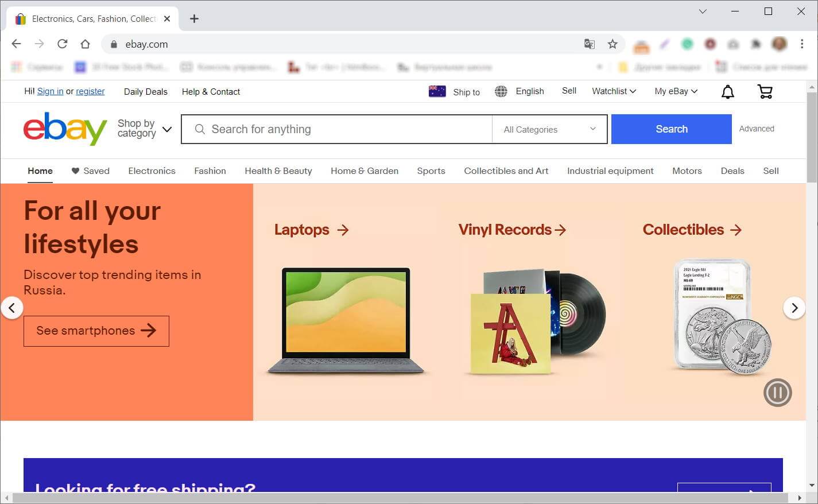Expand the Watchlist dropdown

click(614, 91)
